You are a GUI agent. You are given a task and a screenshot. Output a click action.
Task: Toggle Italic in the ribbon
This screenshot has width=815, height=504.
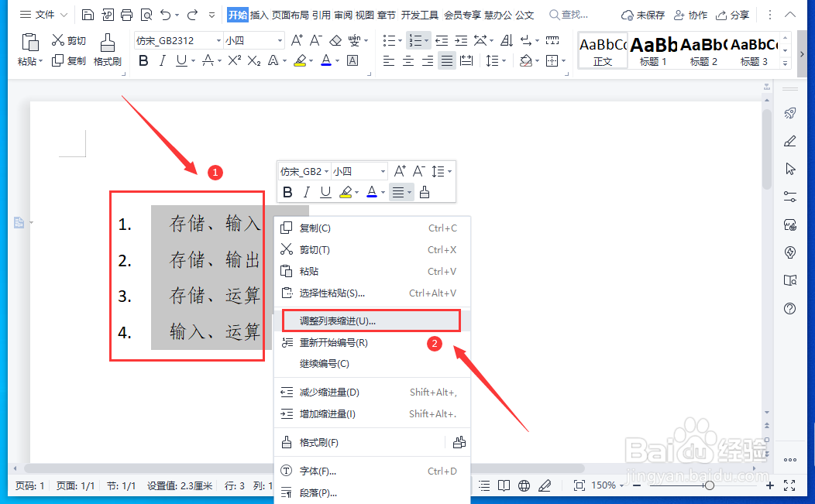coord(162,61)
